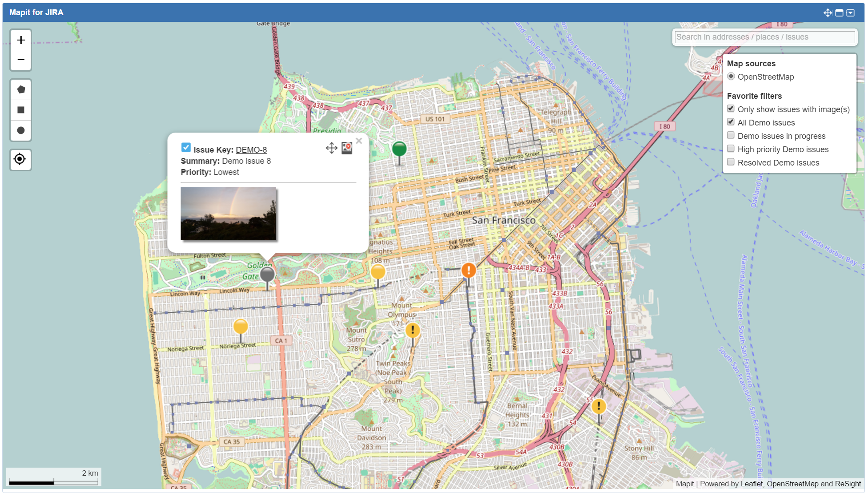Enable 'Resolved Demo issues' filter

731,162
